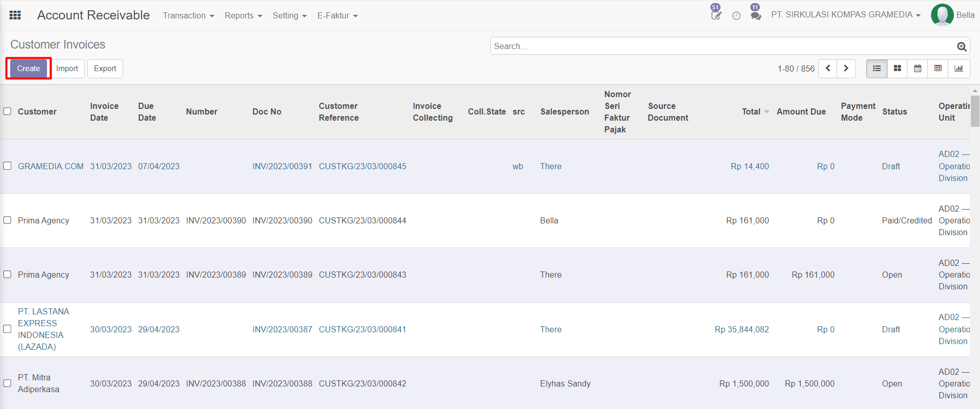Screen dimensions: 980x409
Task: Sort by Payment Mode column header
Action: [x=858, y=112]
